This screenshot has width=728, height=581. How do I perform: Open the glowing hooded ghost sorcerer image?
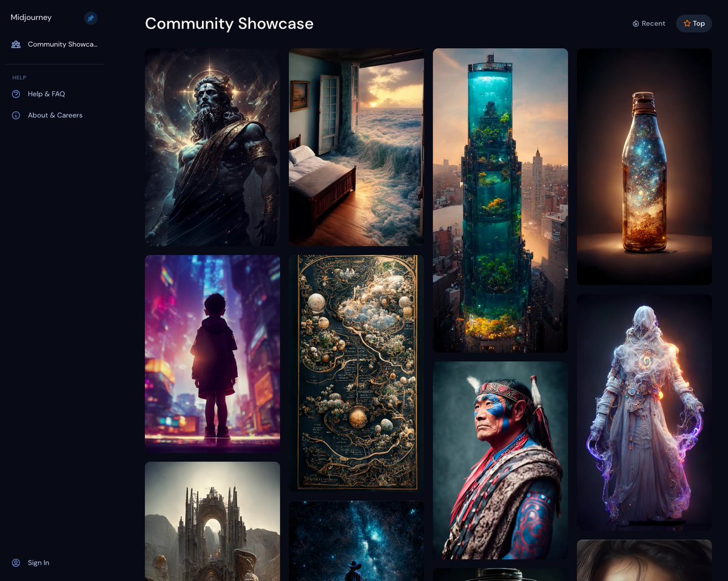pos(644,412)
